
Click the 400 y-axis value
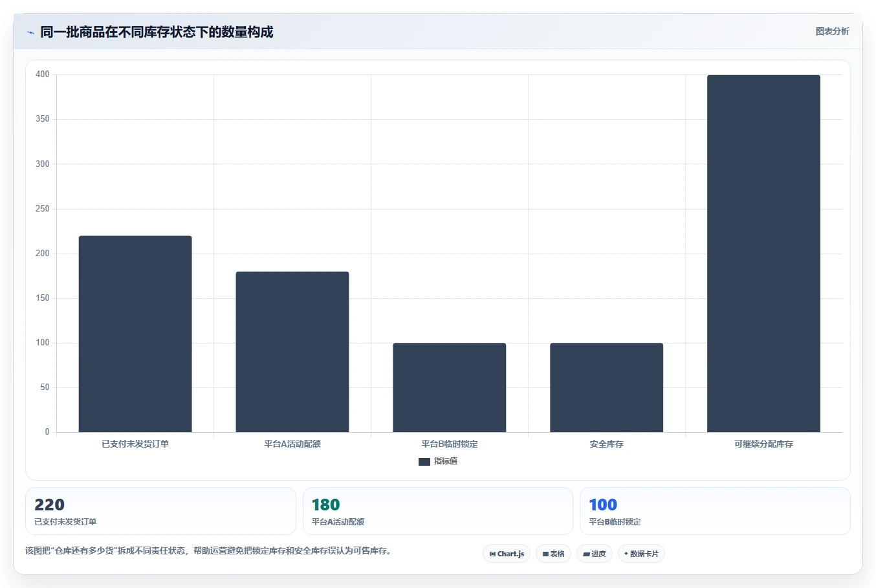43,74
